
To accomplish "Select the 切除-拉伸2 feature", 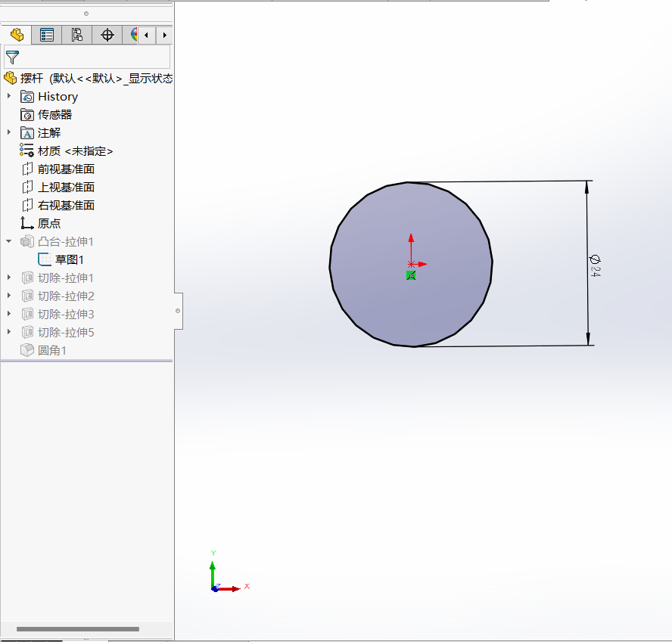I will click(66, 296).
